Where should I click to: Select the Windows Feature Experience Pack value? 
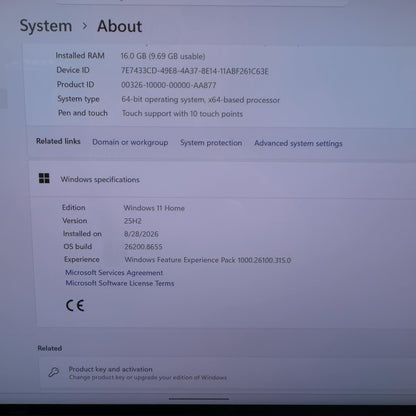208,260
